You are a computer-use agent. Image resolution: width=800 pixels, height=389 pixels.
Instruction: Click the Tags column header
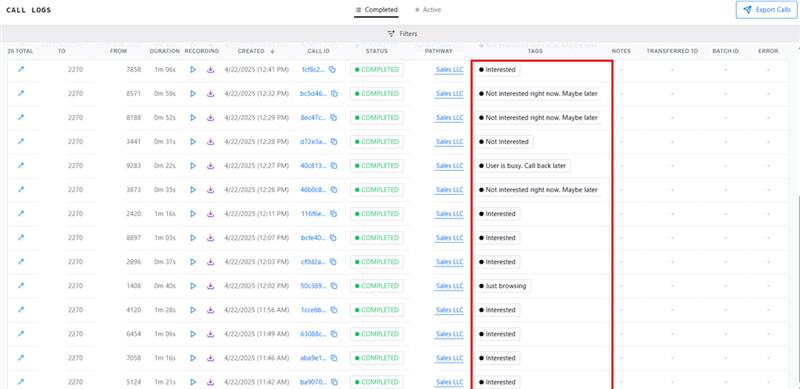536,51
